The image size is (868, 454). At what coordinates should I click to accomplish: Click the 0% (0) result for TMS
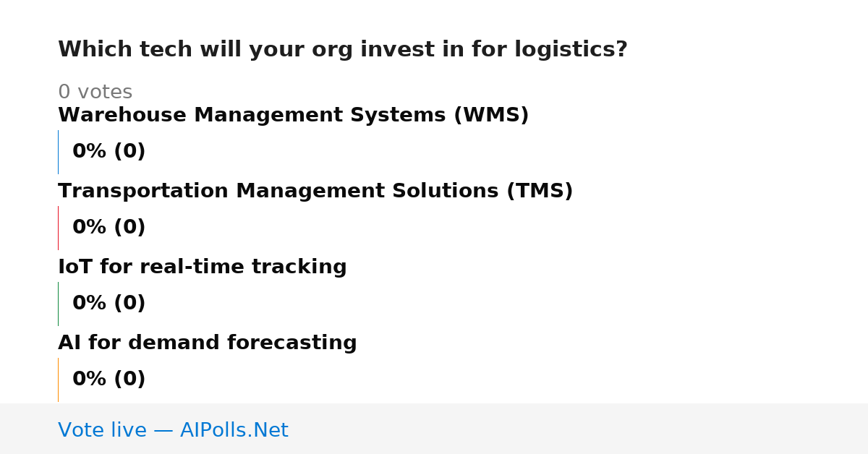109,228
